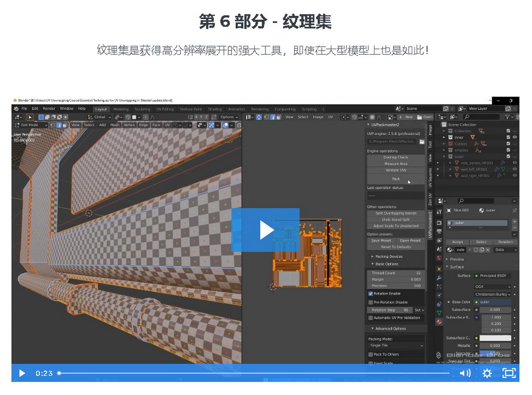Run the Overlap Check operation
Screen dimensions: 532x395
tap(396, 157)
